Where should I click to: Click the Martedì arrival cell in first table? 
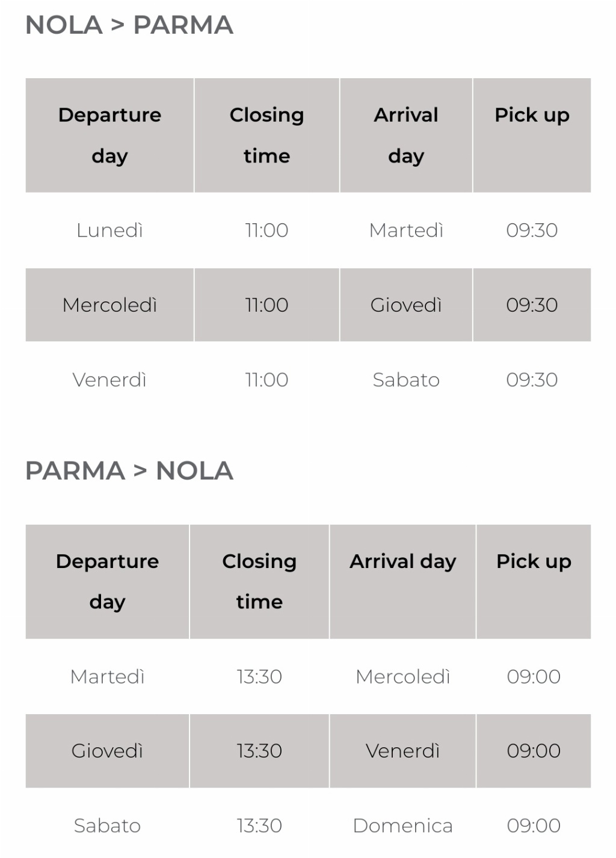pos(406,230)
